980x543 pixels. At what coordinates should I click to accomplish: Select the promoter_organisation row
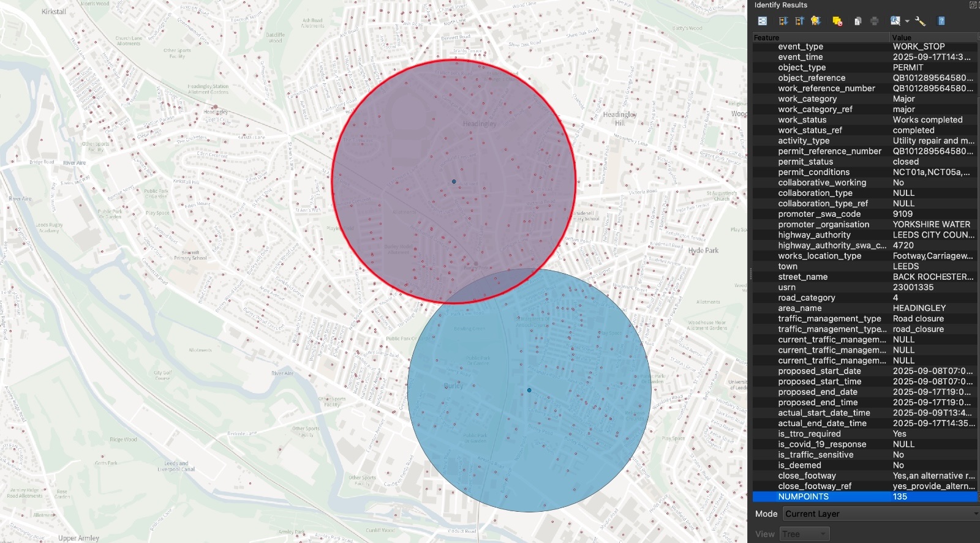tap(823, 224)
